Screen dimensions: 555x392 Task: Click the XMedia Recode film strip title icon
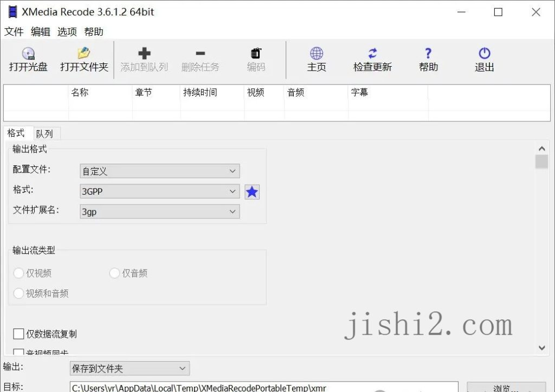tap(13, 12)
